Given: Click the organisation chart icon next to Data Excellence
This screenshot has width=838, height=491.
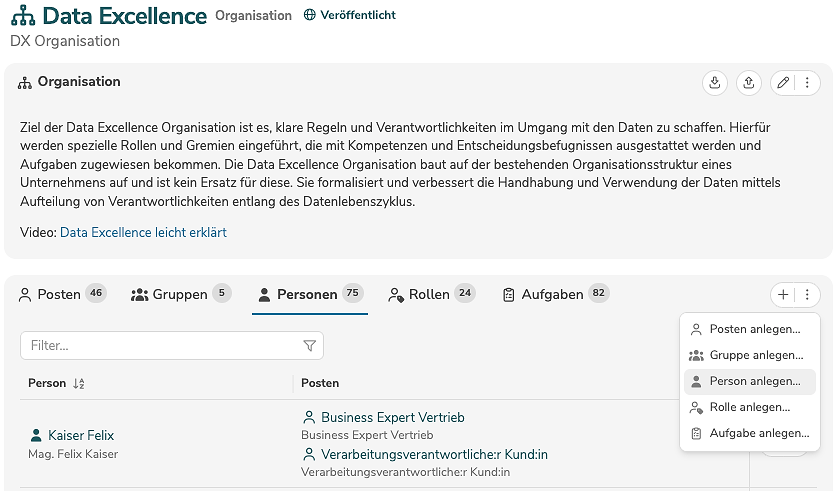Looking at the screenshot, I should click(x=24, y=16).
